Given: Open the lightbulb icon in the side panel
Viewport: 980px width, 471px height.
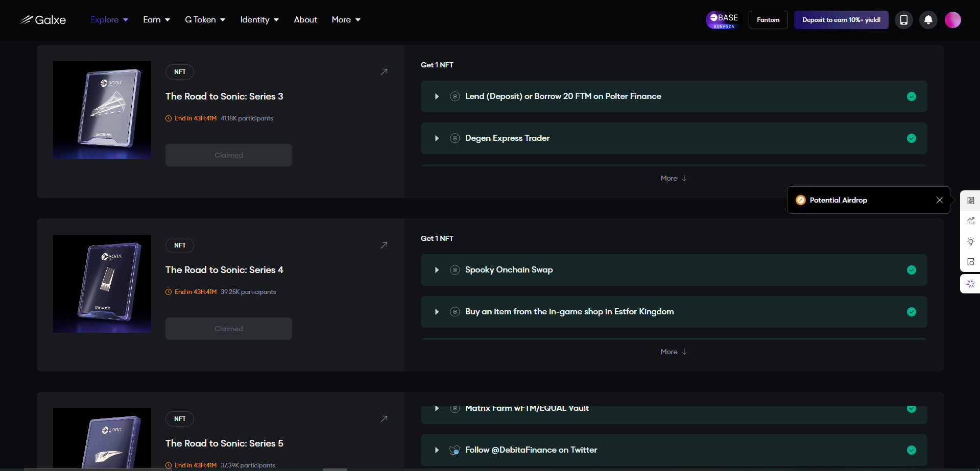Looking at the screenshot, I should point(971,241).
